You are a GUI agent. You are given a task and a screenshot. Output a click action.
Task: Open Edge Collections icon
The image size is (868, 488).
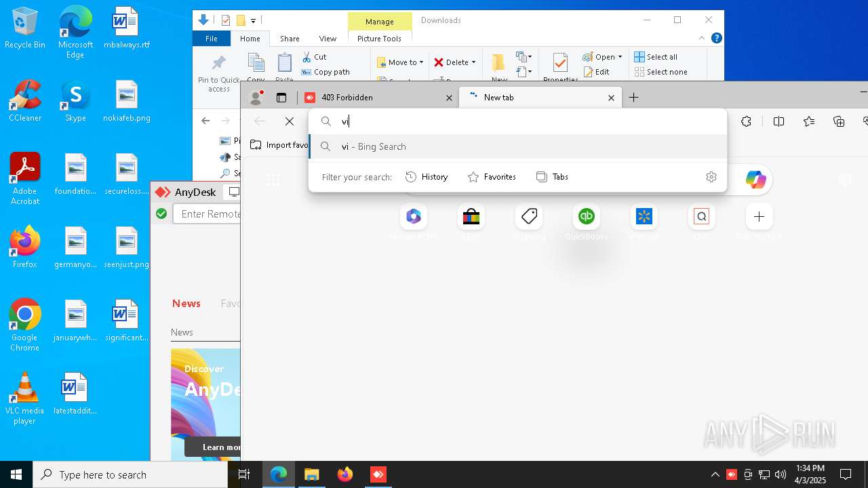[839, 121]
